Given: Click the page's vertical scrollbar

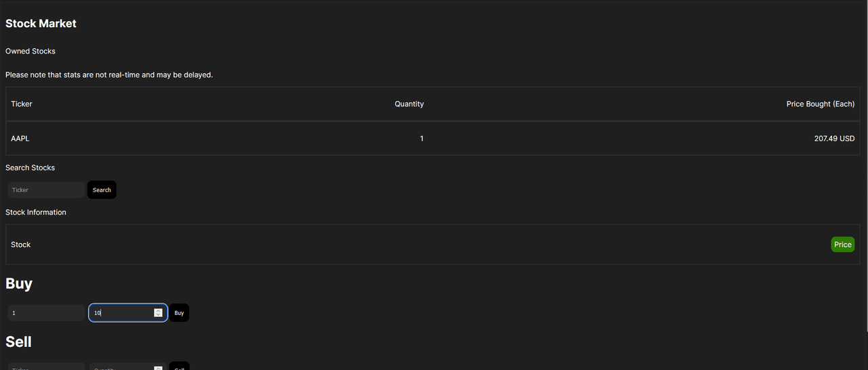Looking at the screenshot, I should point(865,170).
